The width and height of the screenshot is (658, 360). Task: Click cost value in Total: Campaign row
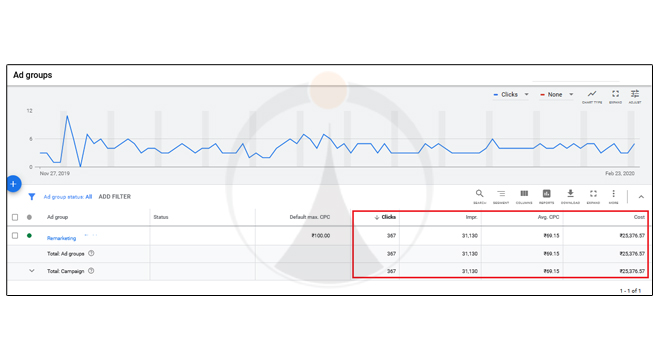[632, 271]
